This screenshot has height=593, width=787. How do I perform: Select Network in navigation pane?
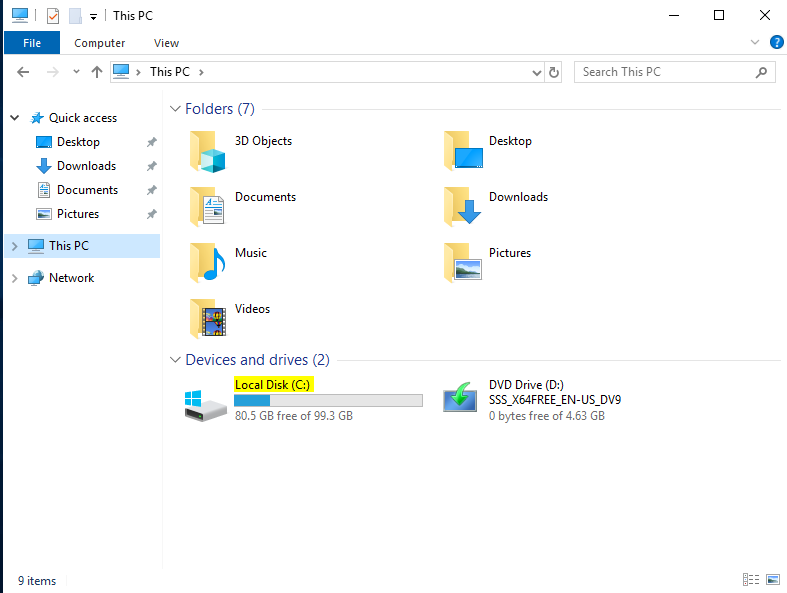coord(71,278)
